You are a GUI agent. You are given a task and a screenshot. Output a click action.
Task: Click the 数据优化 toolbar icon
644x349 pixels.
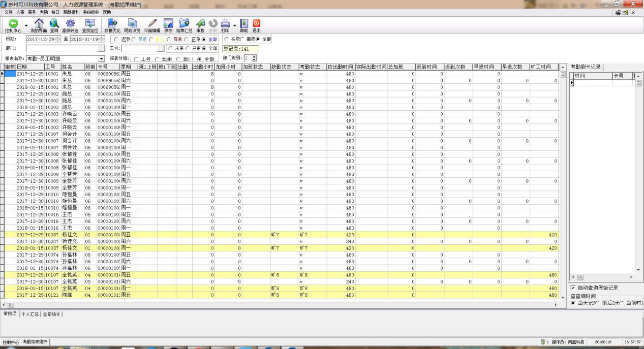[x=112, y=23]
